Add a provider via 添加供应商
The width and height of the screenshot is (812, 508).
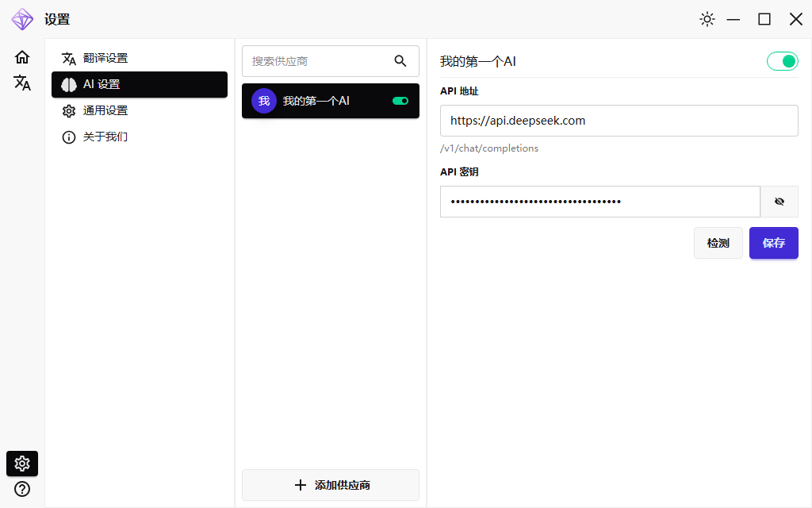click(330, 484)
